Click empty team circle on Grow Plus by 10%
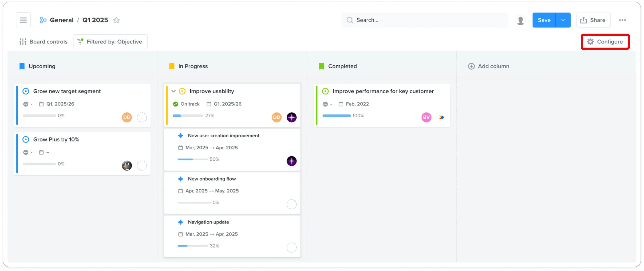Screen dimensions: 644x271 pyautogui.click(x=142, y=166)
